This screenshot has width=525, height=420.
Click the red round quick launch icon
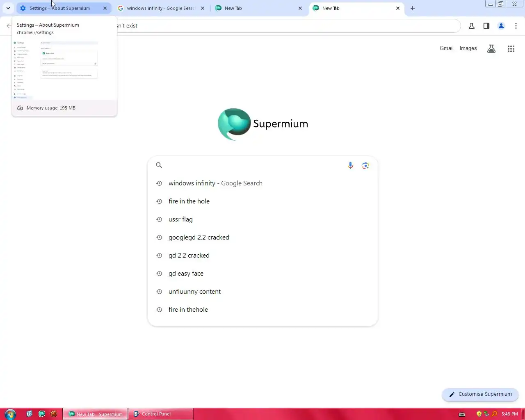(54, 414)
